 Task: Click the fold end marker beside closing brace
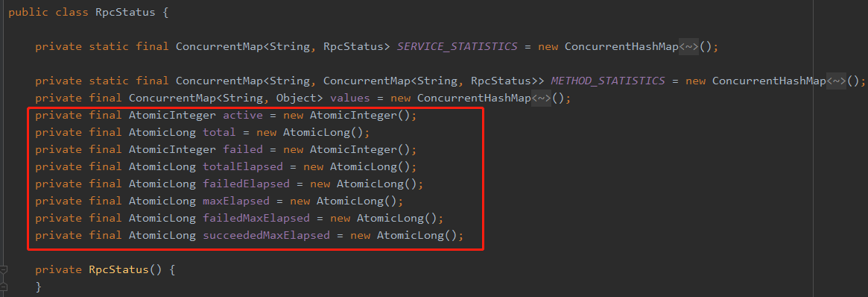(x=4, y=286)
